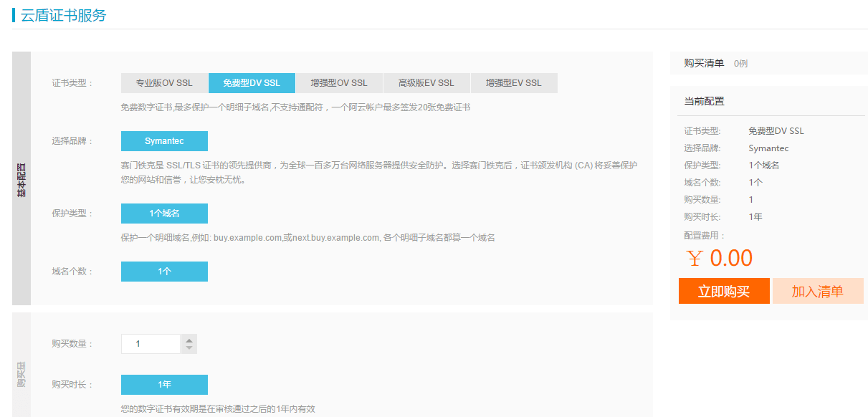
Task: Choose Symantec as the brand
Action: (x=164, y=141)
